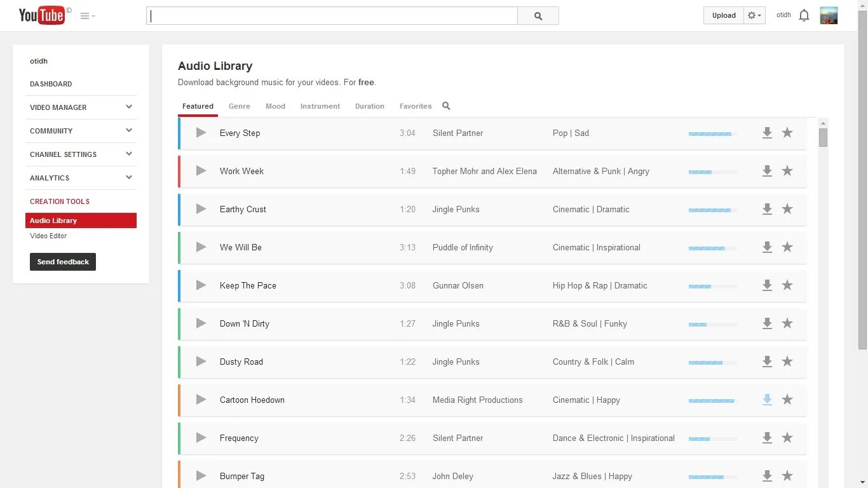Download Cartoon Hoedown
The image size is (868, 488).
click(x=767, y=400)
